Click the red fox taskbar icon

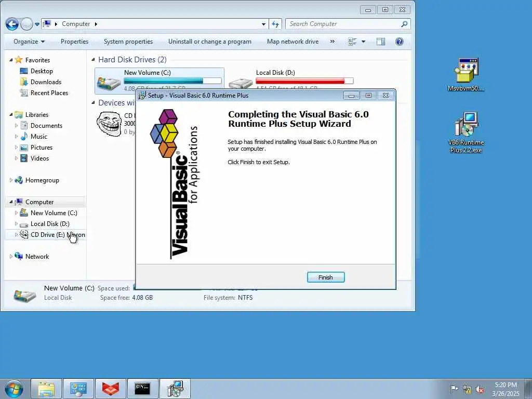pyautogui.click(x=111, y=389)
